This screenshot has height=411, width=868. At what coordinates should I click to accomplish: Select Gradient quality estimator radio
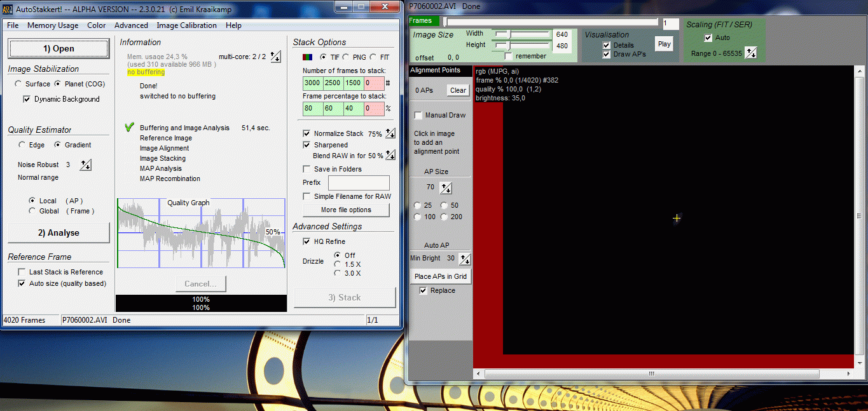[x=57, y=145]
